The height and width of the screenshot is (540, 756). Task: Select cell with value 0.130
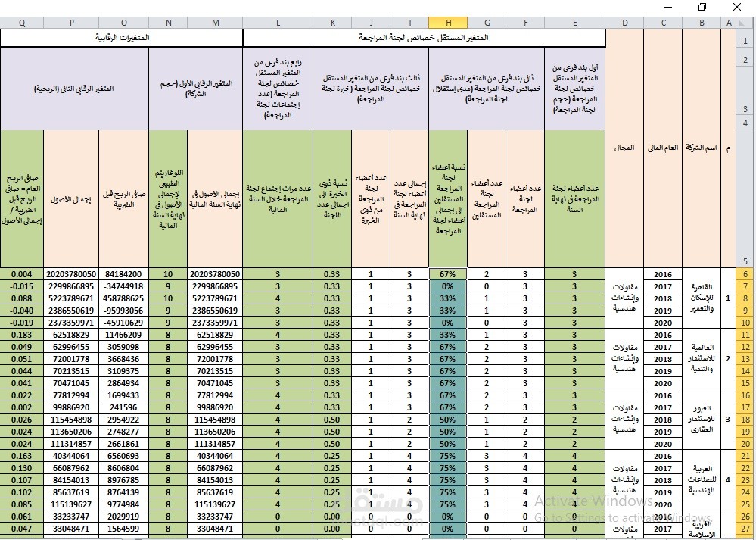[22, 468]
